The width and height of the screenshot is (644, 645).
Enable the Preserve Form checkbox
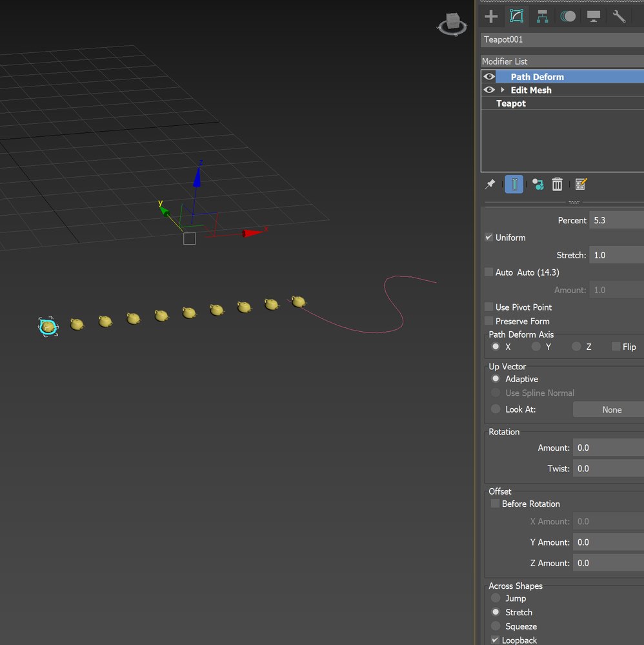point(488,321)
